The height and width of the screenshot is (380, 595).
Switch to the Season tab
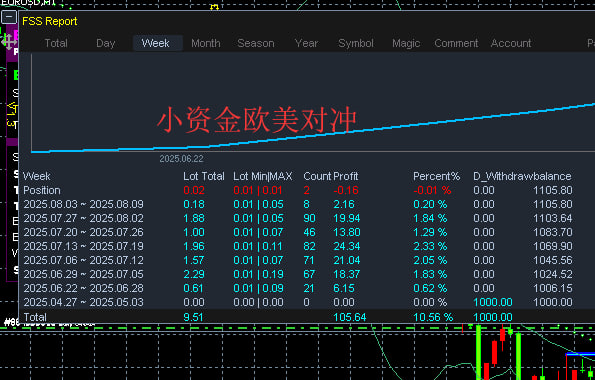click(256, 43)
